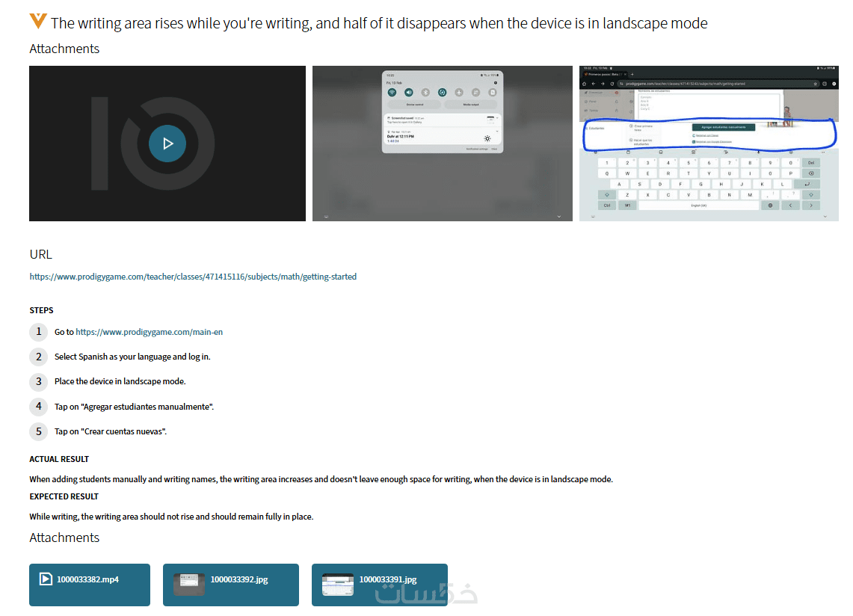Click the actual result description text
This screenshot has width=853, height=616.
[x=321, y=479]
